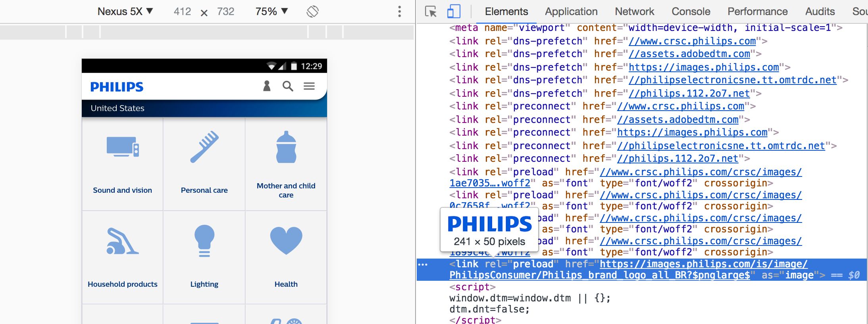This screenshot has width=868, height=324.
Task: Click the dns-prefetch philipselectronicsne.tt.omtrdc.net link
Action: tap(733, 80)
